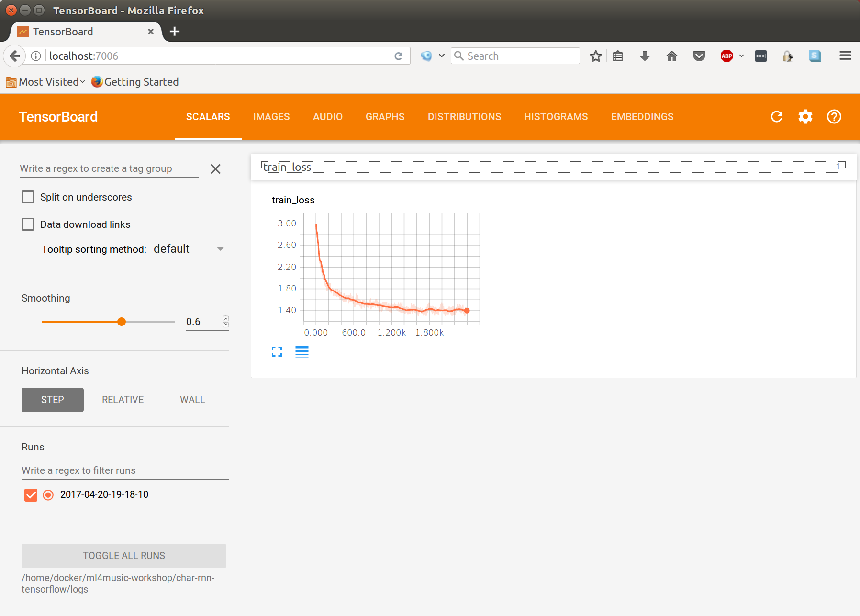Set horizontal axis to RELATIVE
Viewport: 860px width, 616px height.
(x=123, y=400)
